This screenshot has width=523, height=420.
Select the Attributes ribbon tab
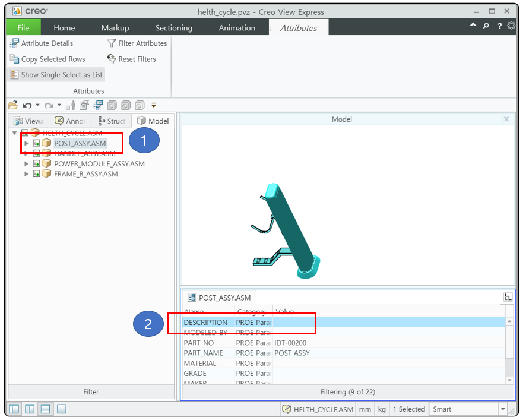tap(299, 28)
